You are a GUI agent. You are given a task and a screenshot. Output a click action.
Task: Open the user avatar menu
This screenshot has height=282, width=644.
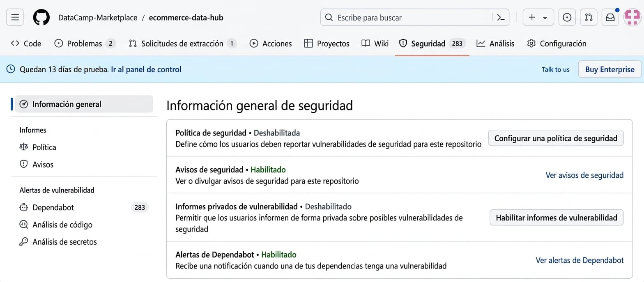pyautogui.click(x=632, y=17)
